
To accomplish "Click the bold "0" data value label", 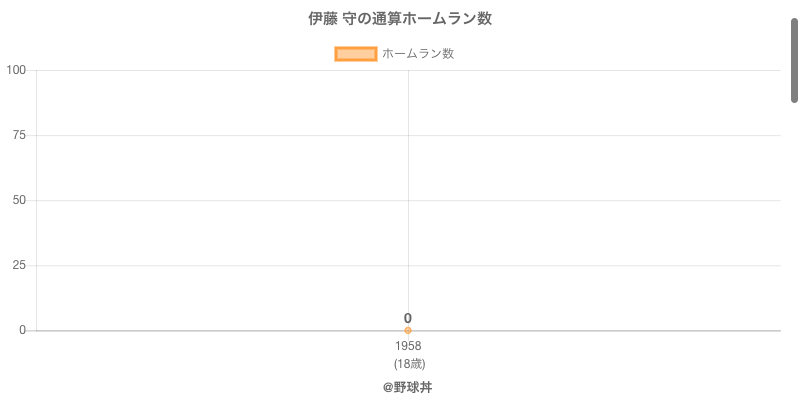I will coord(408,318).
